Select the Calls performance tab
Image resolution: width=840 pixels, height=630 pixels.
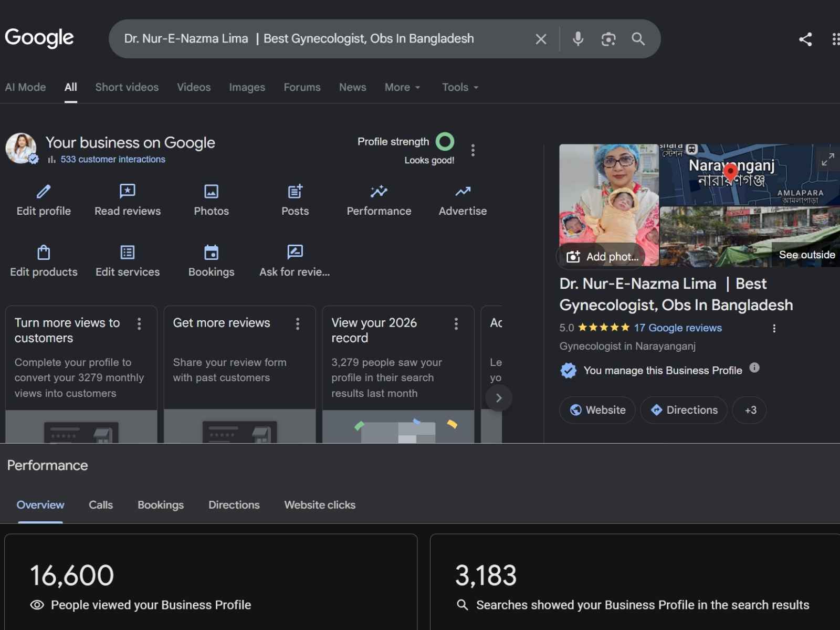101,505
